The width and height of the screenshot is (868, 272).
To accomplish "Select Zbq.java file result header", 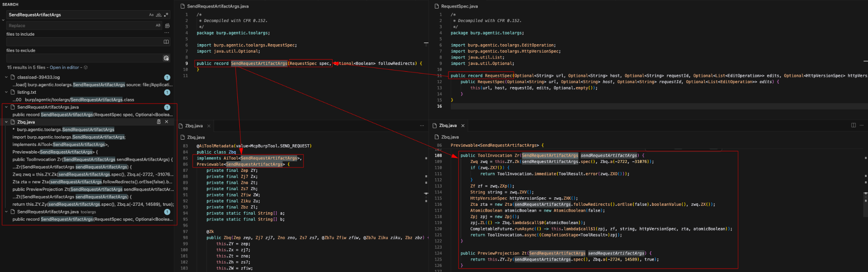I will click(x=26, y=122).
